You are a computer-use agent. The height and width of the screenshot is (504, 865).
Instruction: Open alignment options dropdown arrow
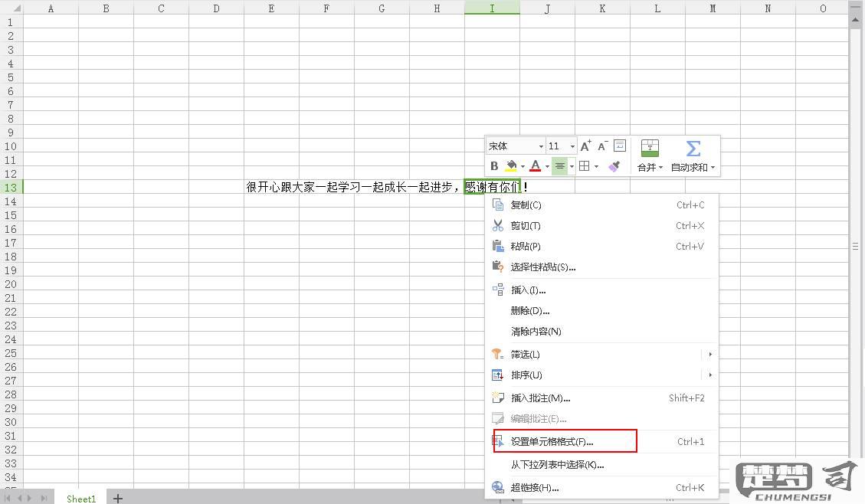572,166
